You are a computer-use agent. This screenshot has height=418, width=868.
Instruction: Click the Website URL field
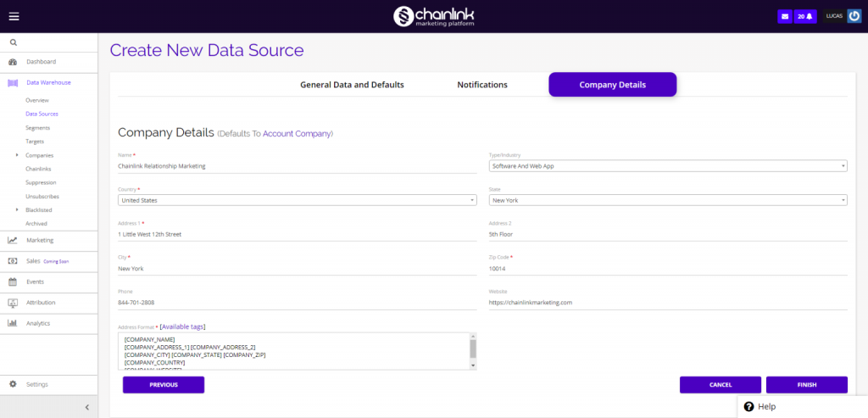pyautogui.click(x=668, y=303)
